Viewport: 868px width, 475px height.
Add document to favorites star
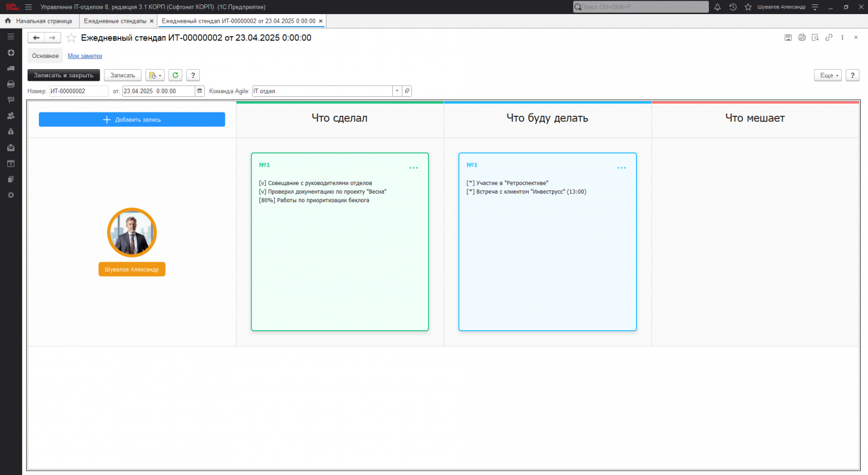point(71,38)
